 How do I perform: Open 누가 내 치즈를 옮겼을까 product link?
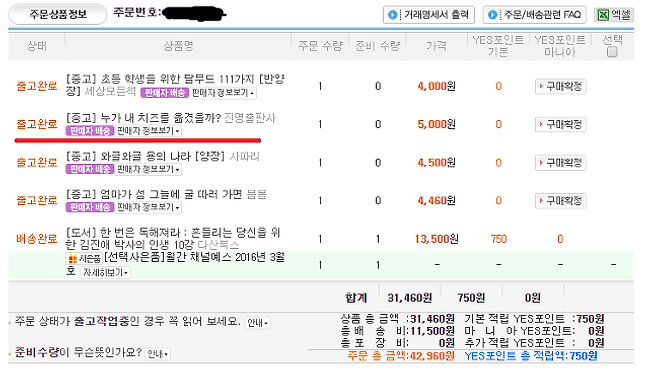143,118
